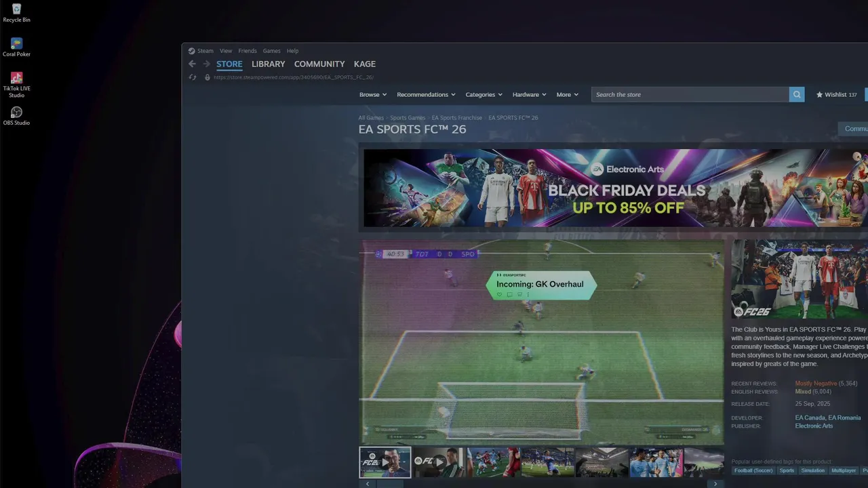Open developer EA Romania link
The image size is (868, 488).
pos(844,418)
